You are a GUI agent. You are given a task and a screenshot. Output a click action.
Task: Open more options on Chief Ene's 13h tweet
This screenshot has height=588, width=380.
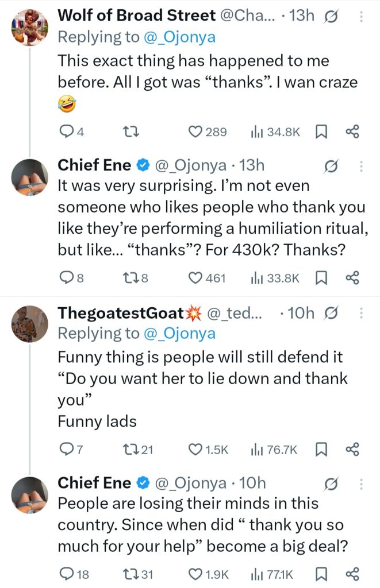361,167
